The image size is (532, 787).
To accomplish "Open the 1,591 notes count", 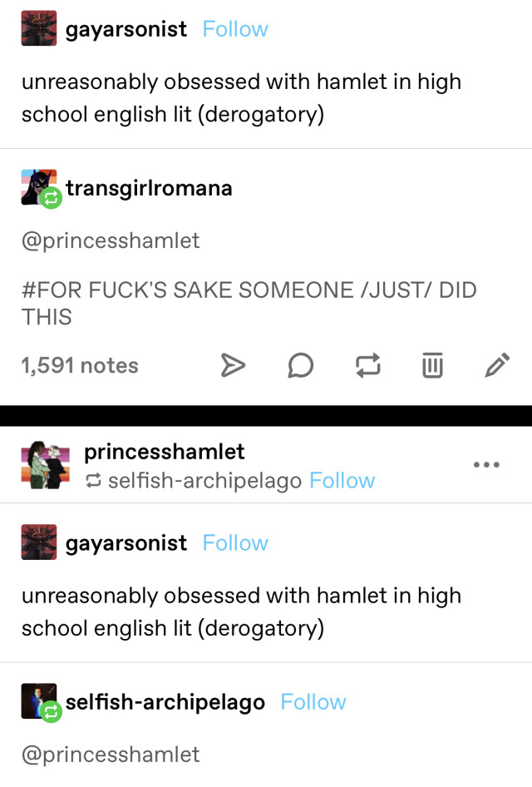I will coord(80,365).
